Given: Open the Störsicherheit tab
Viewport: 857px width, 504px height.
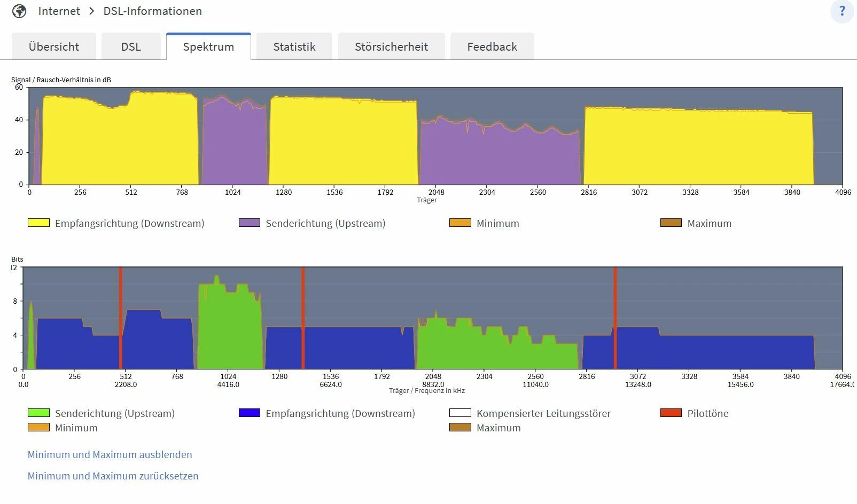Looking at the screenshot, I should 392,46.
